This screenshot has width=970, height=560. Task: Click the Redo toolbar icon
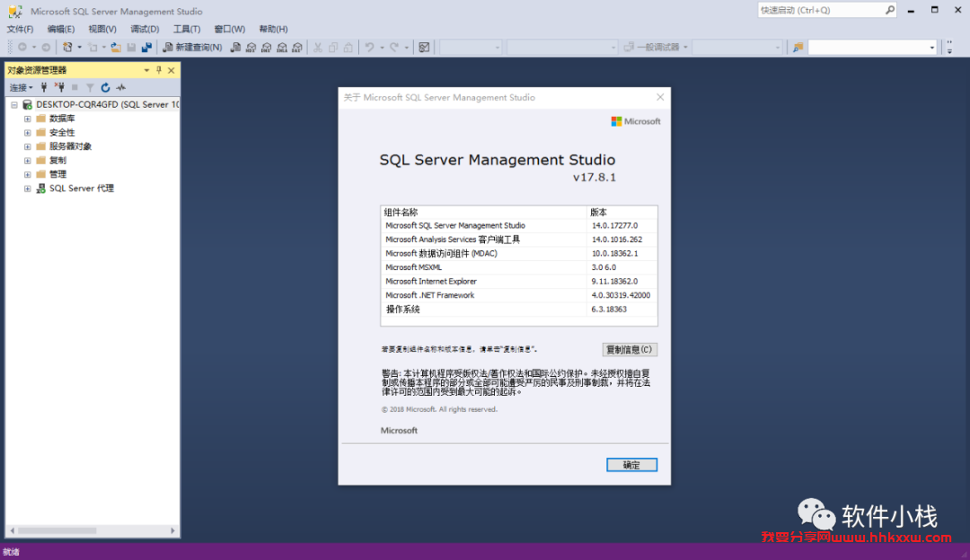pyautogui.click(x=394, y=47)
